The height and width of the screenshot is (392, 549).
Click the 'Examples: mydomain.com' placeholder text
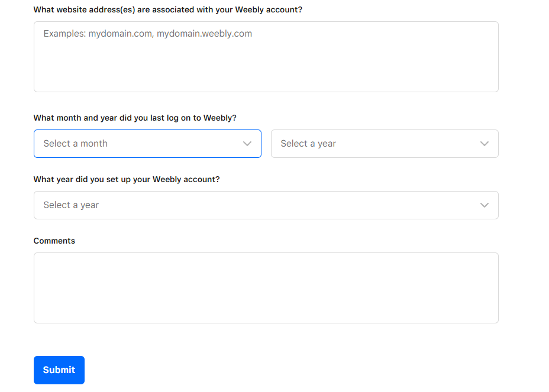tap(148, 34)
